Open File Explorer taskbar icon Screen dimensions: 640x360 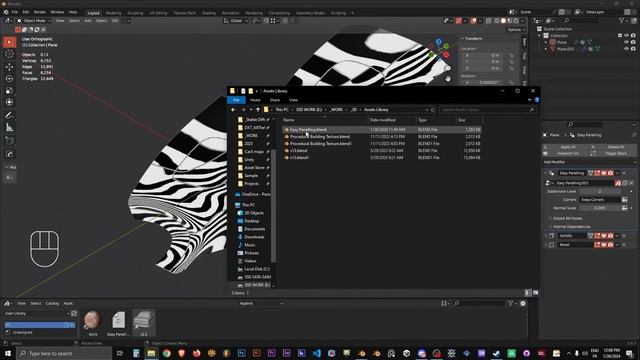(151, 353)
